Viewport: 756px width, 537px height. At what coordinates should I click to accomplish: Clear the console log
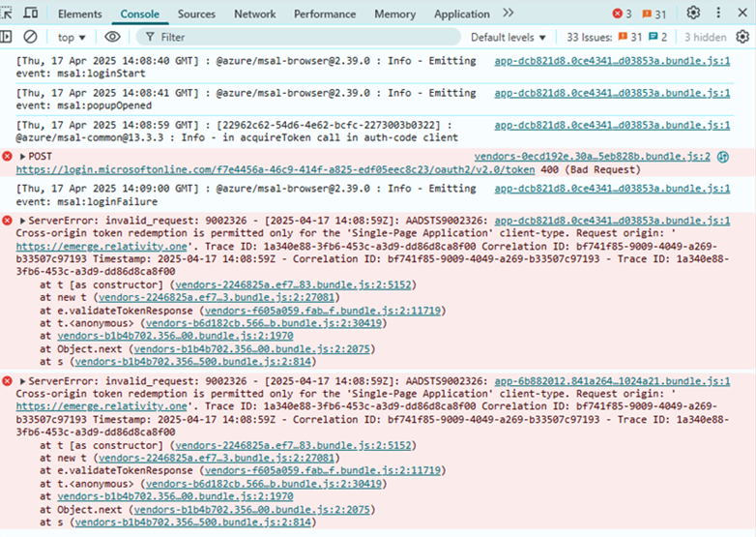[x=30, y=37]
